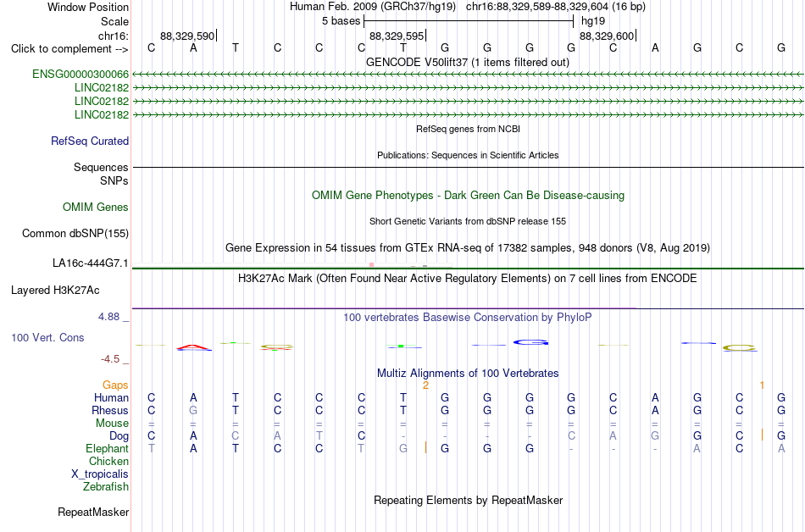Click the blue G logo in the conservation track
This screenshot has height=532, width=805.
(530, 342)
